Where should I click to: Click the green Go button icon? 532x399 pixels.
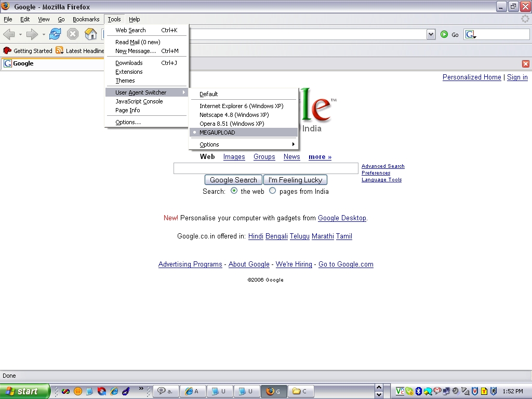tap(444, 34)
